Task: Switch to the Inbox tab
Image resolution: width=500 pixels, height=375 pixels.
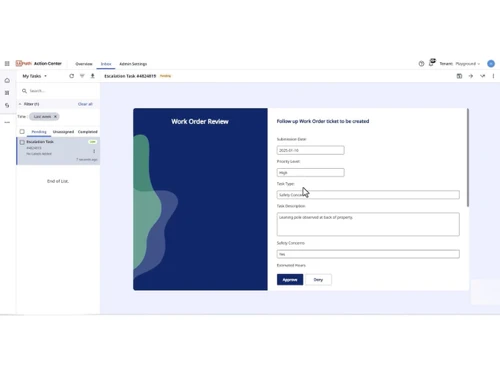Action: pyautogui.click(x=106, y=64)
